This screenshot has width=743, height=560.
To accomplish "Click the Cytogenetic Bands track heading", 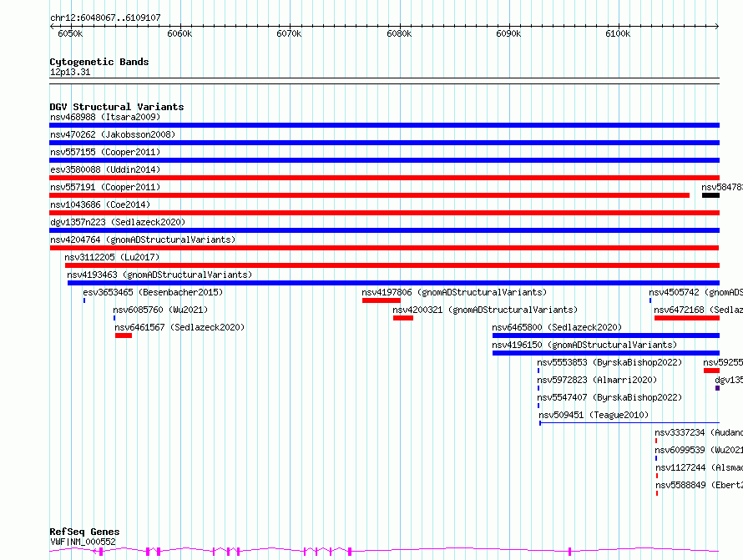I will pos(99,62).
